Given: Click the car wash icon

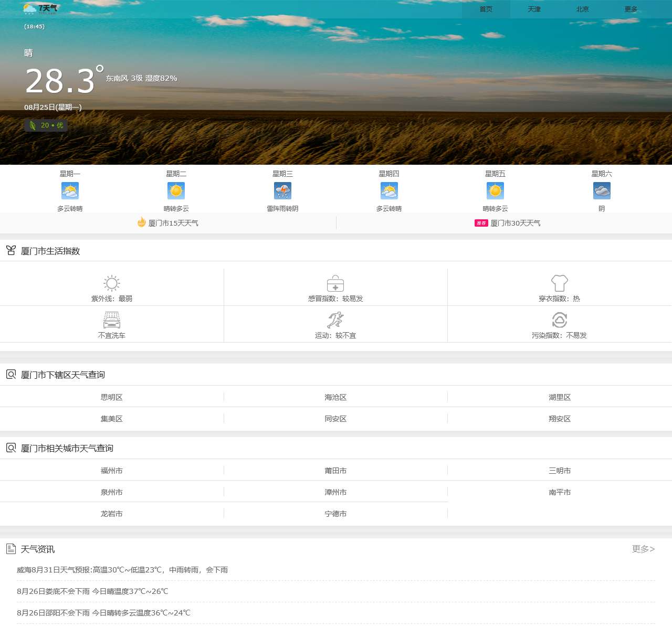Looking at the screenshot, I should (x=112, y=320).
